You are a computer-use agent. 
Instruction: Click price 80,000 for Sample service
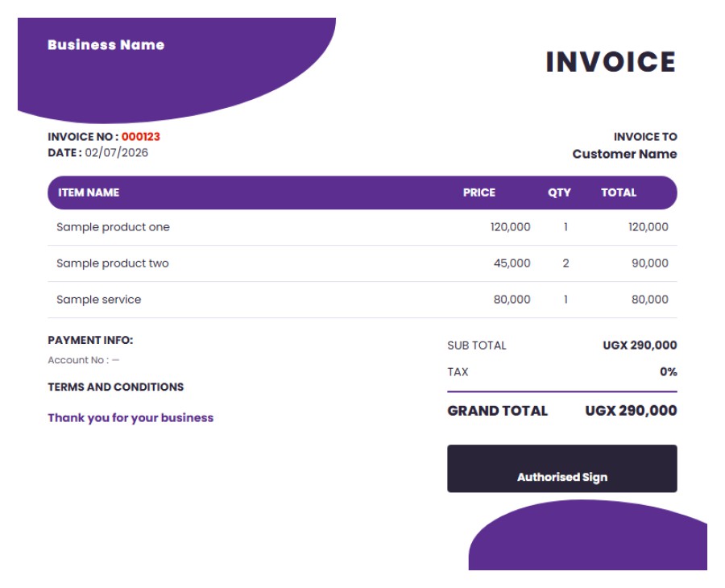tap(512, 300)
